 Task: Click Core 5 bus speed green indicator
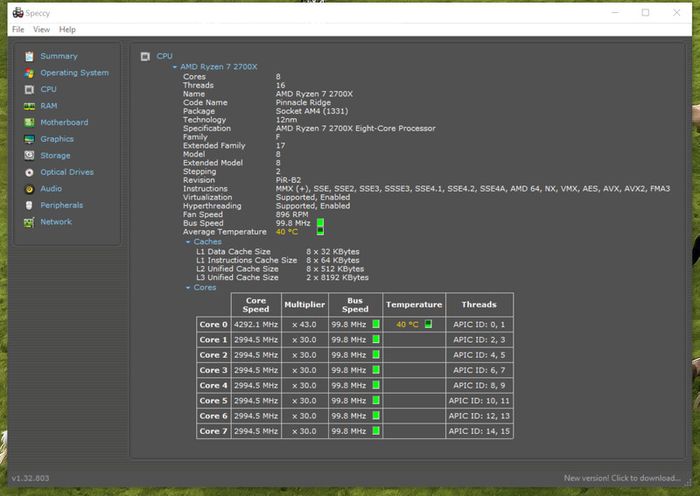coord(376,400)
